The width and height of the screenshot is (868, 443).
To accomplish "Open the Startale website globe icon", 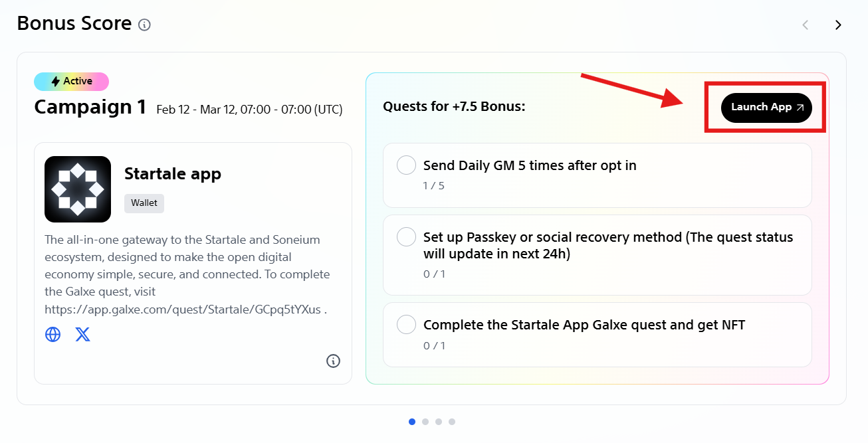I will pos(53,334).
